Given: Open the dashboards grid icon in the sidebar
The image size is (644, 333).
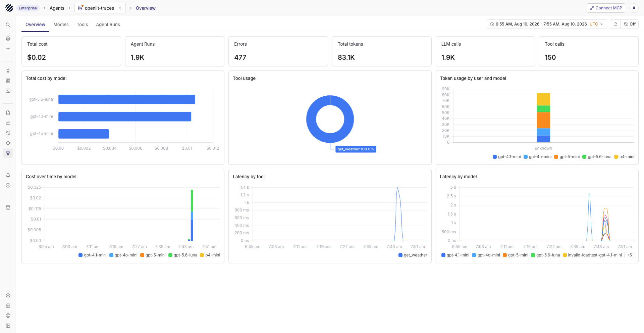Looking at the screenshot, I should pos(8,81).
